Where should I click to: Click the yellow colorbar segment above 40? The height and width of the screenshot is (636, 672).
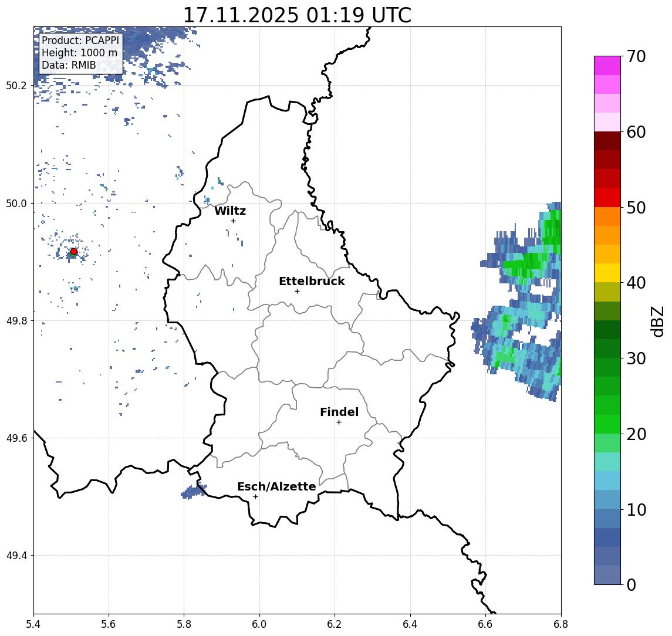(x=607, y=273)
